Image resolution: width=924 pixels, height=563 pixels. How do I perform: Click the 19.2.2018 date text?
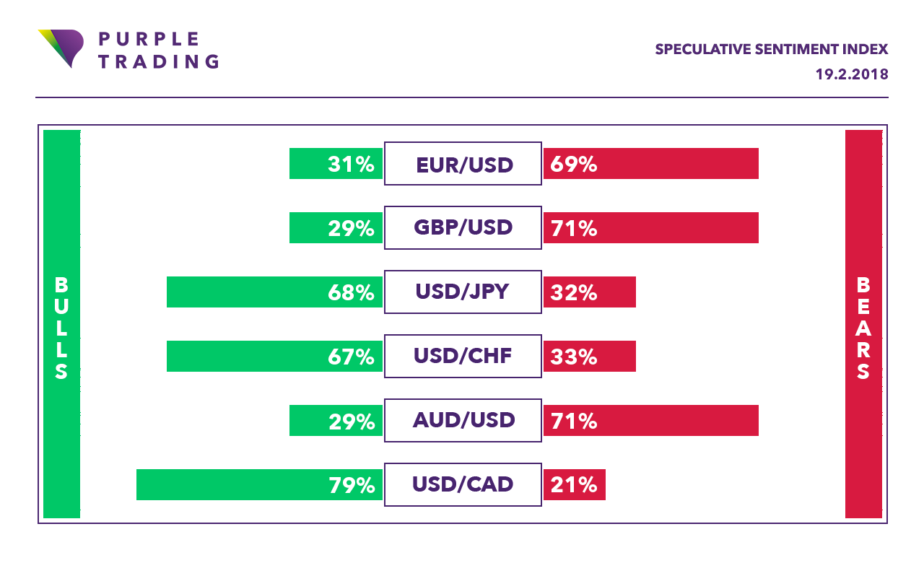tap(852, 74)
